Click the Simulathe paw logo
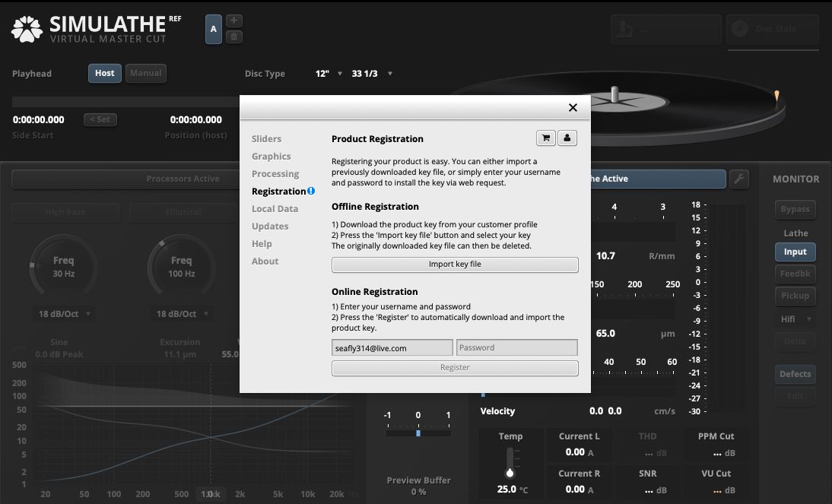This screenshot has width=832, height=504. point(27,29)
